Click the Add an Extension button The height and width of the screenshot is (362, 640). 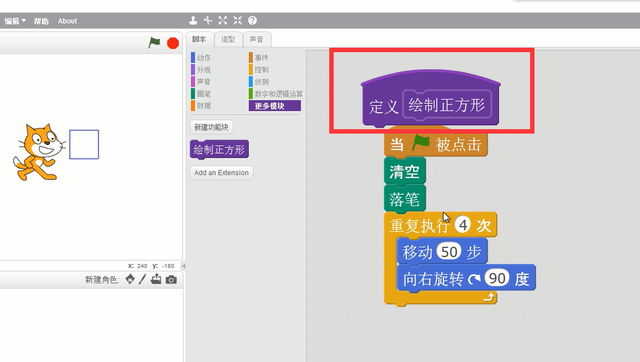(221, 173)
